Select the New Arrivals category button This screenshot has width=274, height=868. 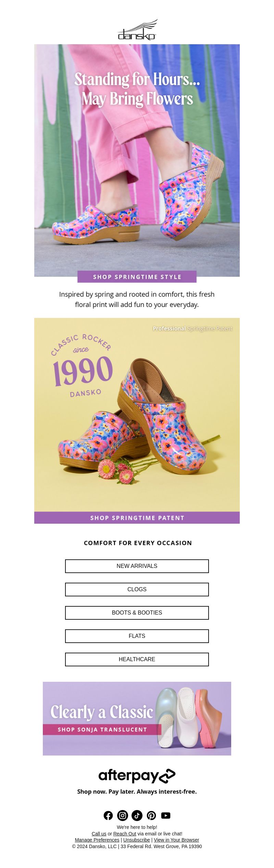[137, 566]
